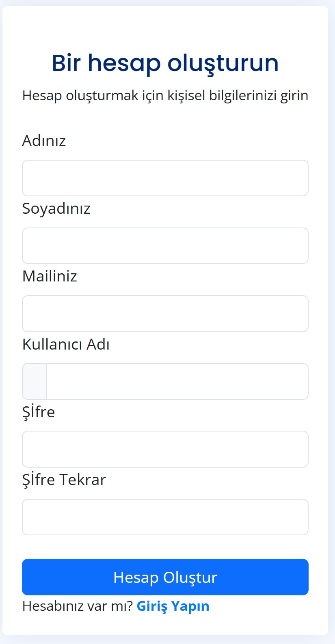Click the Soyadınız field label
The height and width of the screenshot is (644, 335).
click(x=56, y=208)
